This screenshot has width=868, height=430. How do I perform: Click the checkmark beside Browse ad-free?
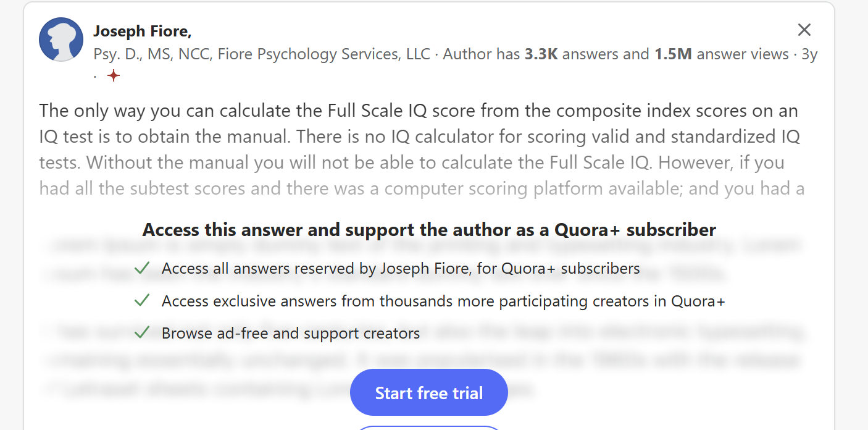142,332
